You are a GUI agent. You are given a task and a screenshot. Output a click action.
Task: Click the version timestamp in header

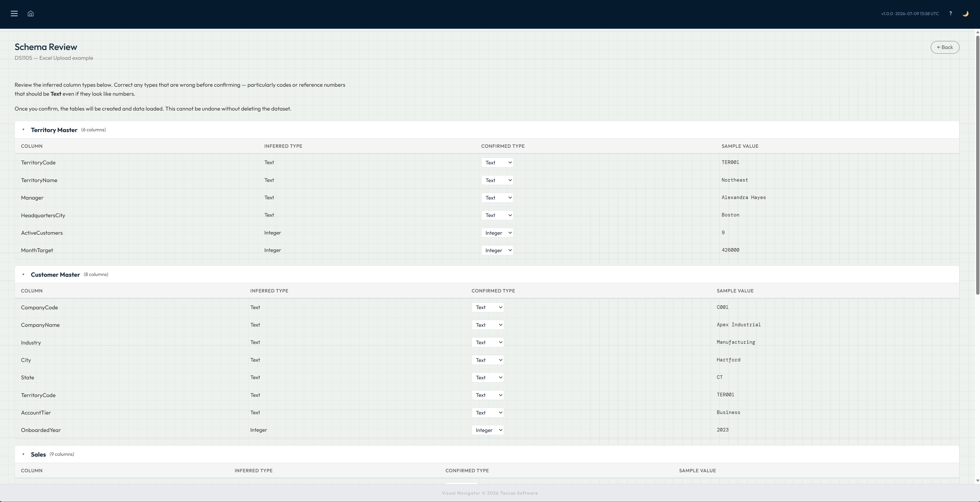point(910,14)
